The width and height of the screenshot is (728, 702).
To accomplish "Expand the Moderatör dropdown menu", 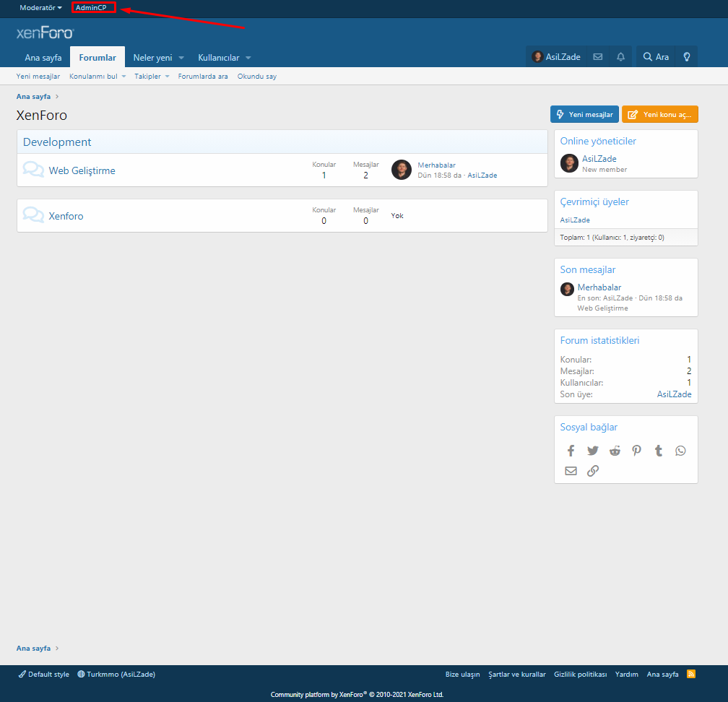I will tap(40, 7).
